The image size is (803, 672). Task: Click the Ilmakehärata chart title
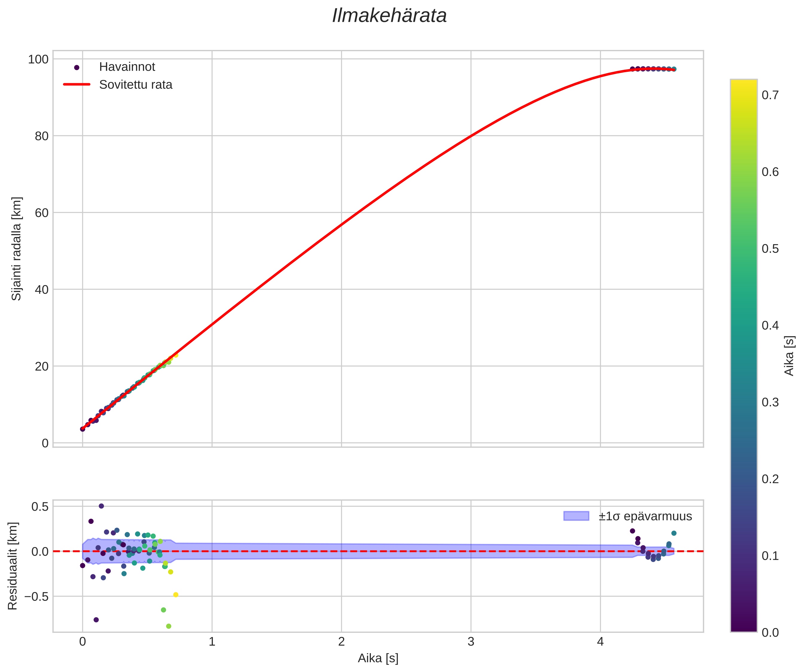389,16
